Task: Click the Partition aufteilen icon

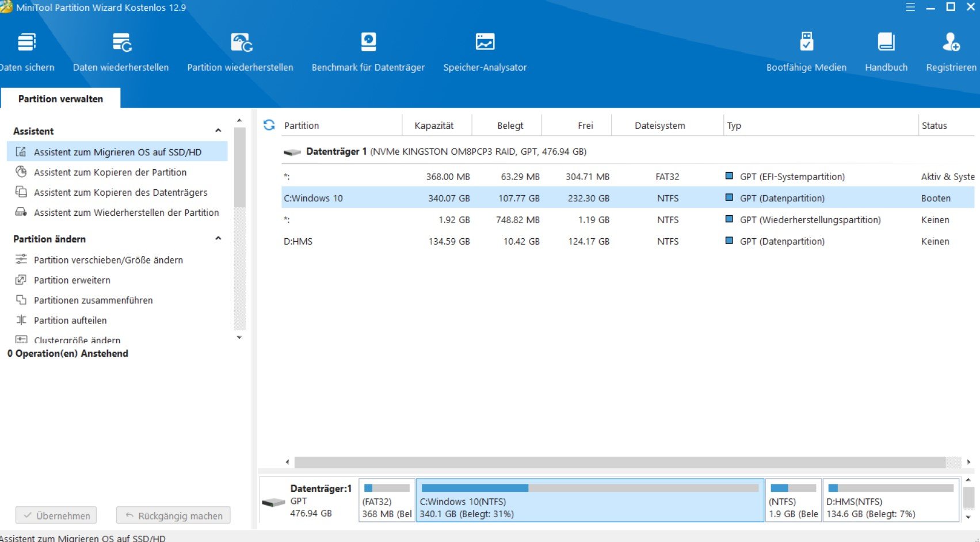Action: coord(21,320)
